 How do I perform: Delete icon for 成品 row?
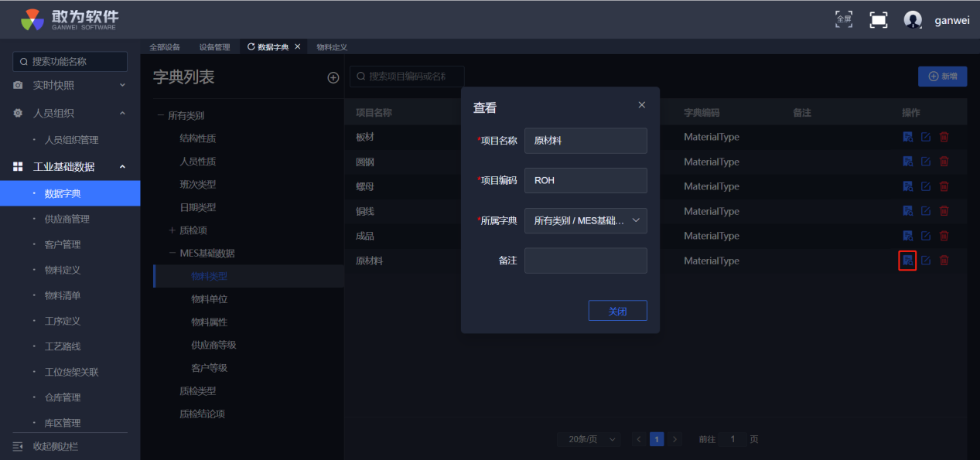tap(944, 236)
